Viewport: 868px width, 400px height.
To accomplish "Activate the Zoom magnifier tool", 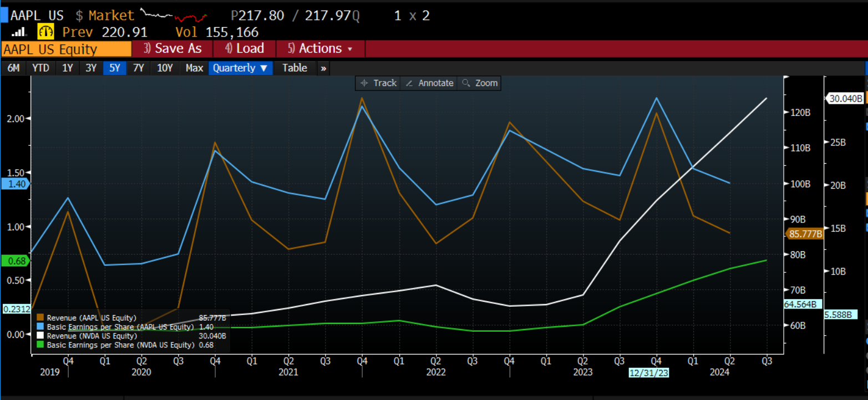I will pos(466,83).
